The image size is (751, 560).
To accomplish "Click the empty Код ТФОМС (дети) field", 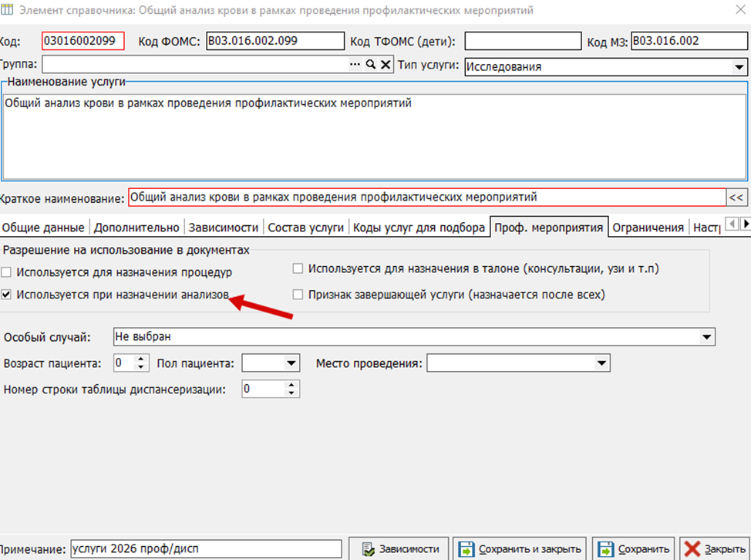I will click(523, 41).
